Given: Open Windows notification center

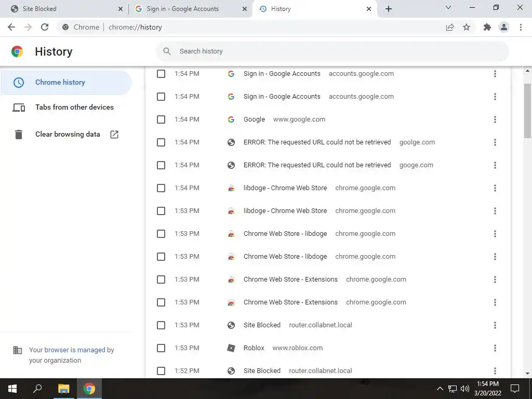Looking at the screenshot, I should pos(515,389).
